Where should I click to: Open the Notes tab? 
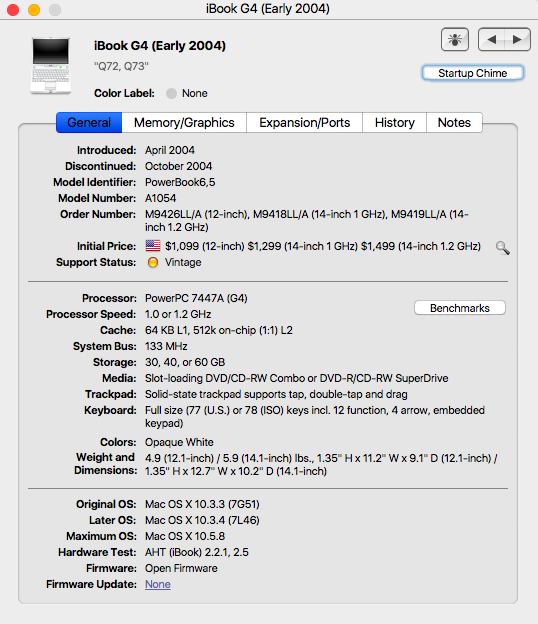[x=454, y=123]
